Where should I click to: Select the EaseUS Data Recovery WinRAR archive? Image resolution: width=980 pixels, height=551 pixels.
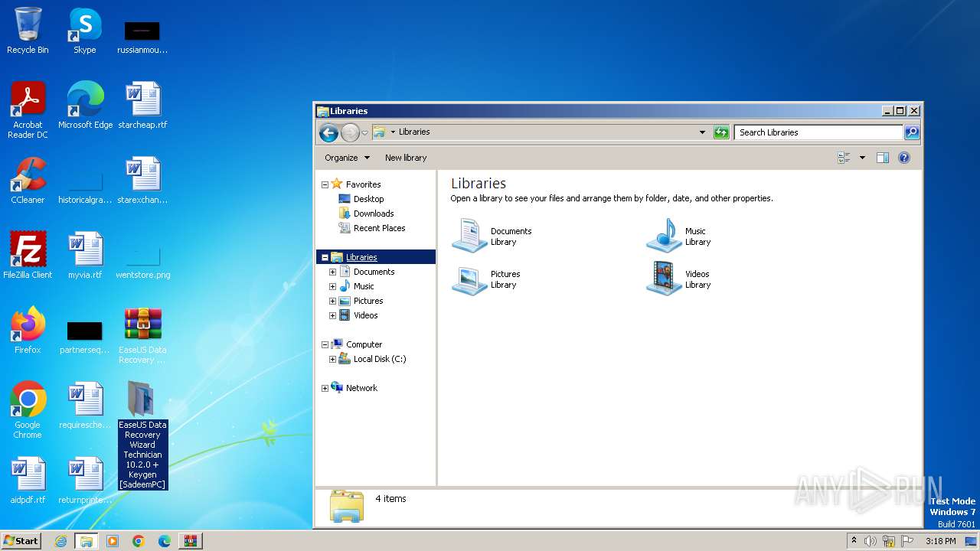tap(142, 335)
